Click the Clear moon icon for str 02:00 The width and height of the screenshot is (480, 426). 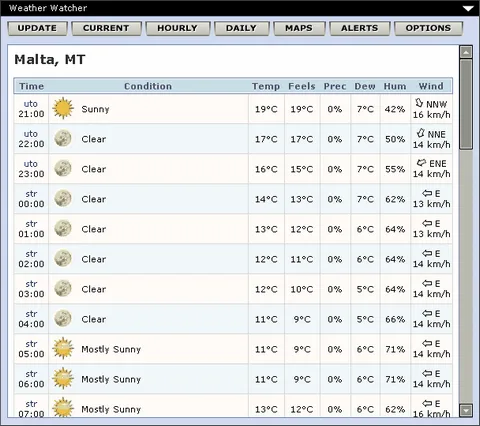[63, 258]
